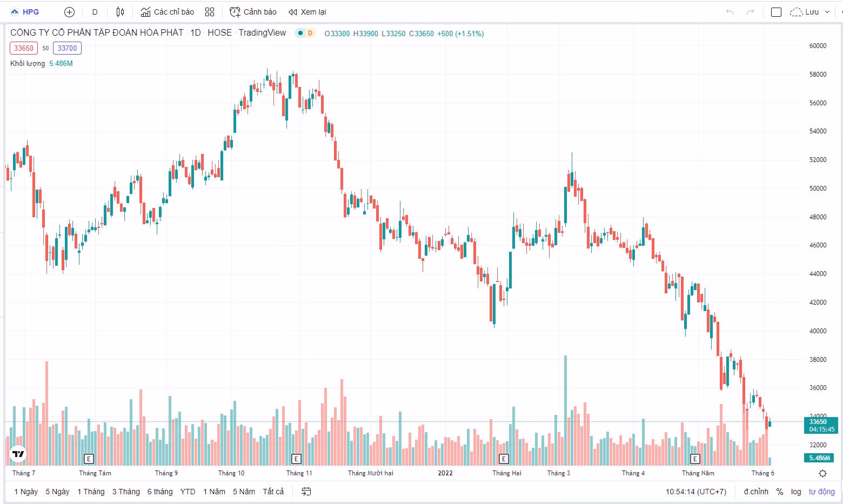Click the TradingView logo on chart
This screenshot has width=843, height=504.
[18, 454]
